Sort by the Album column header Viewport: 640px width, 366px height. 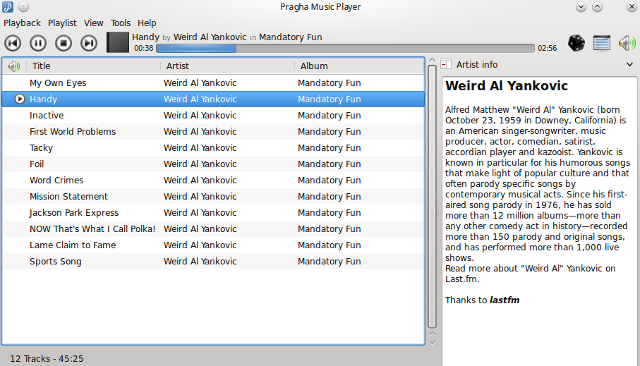[359, 66]
